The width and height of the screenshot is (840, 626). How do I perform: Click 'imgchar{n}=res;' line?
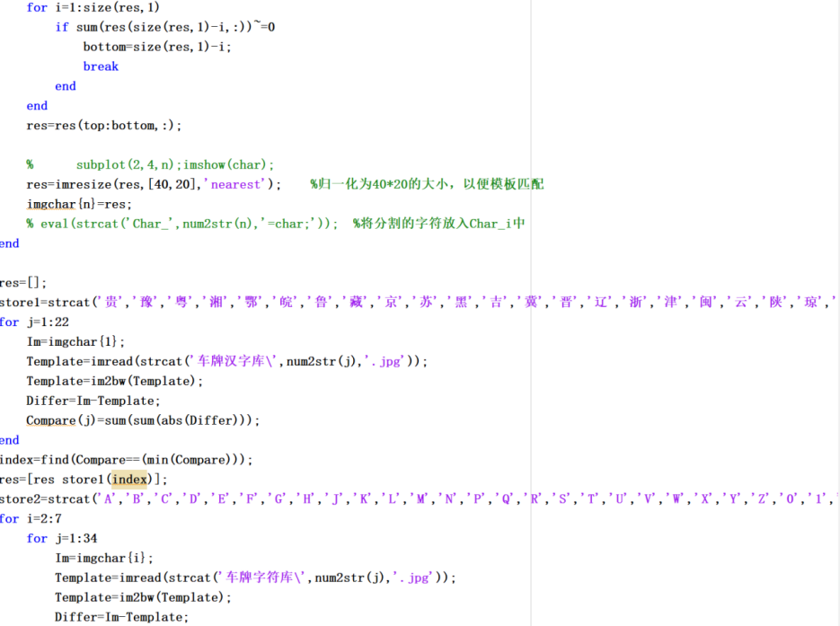coord(79,204)
